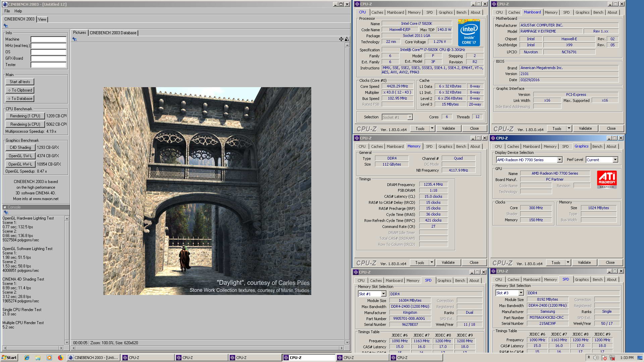This screenshot has height=362, width=644.
Task: Focus the MHz (real freq.) input field
Action: pos(49,46)
